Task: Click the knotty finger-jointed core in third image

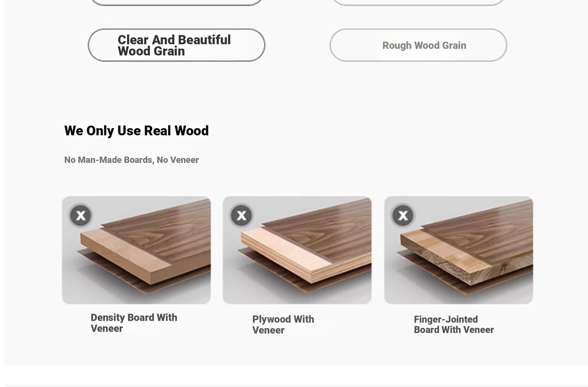Action: [x=442, y=259]
